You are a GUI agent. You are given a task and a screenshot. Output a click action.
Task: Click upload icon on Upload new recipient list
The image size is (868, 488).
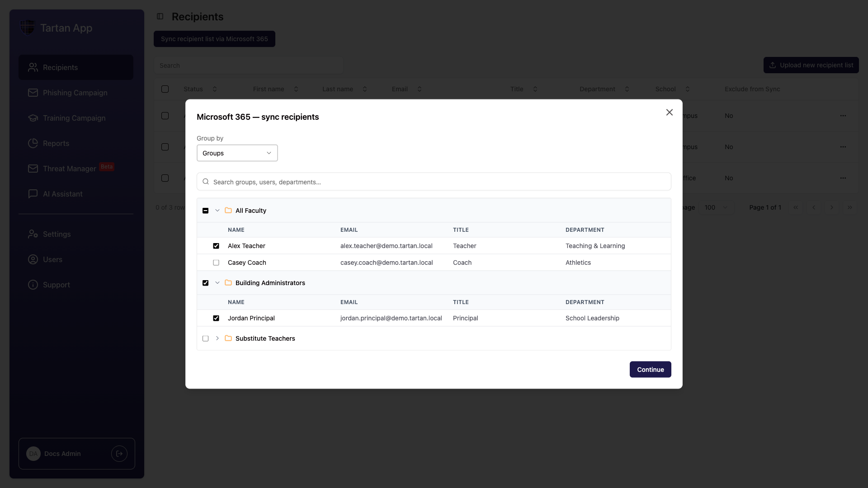773,65
